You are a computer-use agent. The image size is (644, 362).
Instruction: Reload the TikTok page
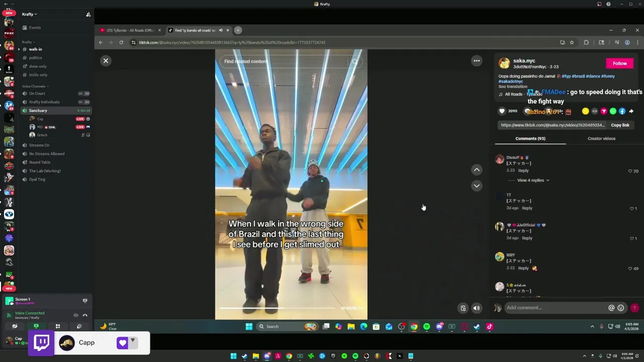point(121,43)
